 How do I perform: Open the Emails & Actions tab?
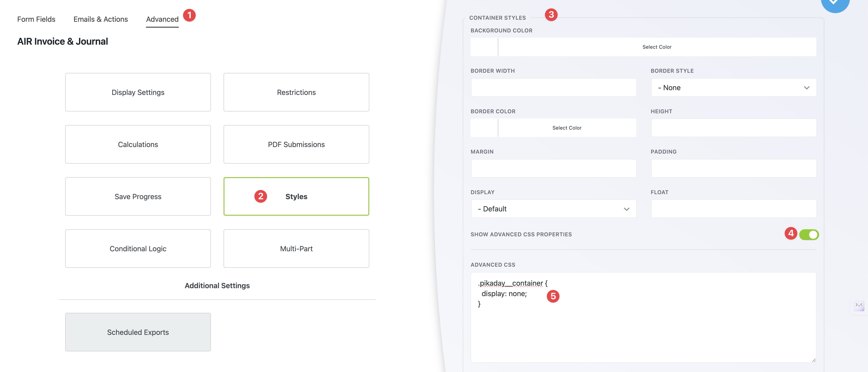pos(100,19)
